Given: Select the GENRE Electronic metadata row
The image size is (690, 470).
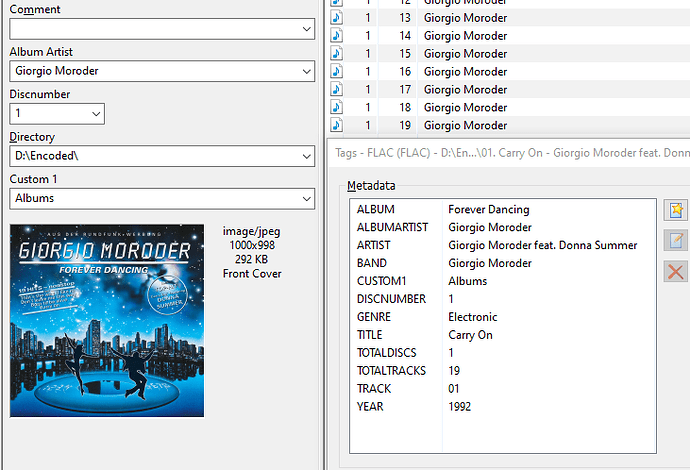Looking at the screenshot, I should coord(503,317).
